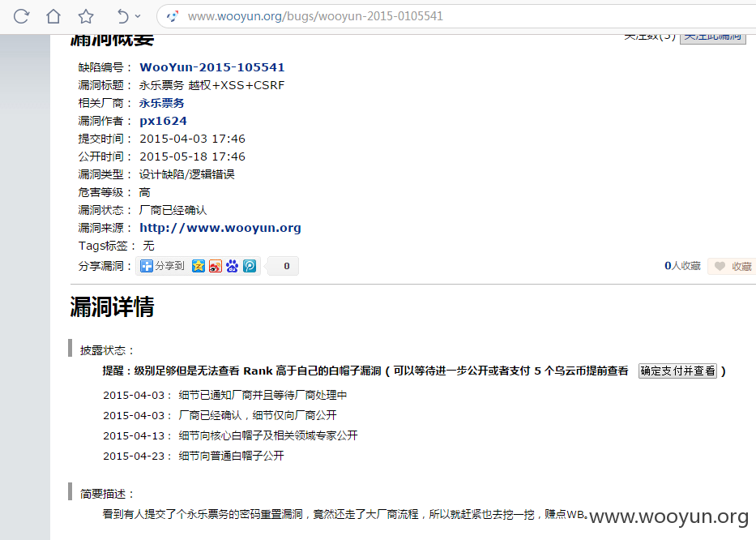Click the undo back arrow icon
Viewport: 756px width, 540px height.
[123, 16]
